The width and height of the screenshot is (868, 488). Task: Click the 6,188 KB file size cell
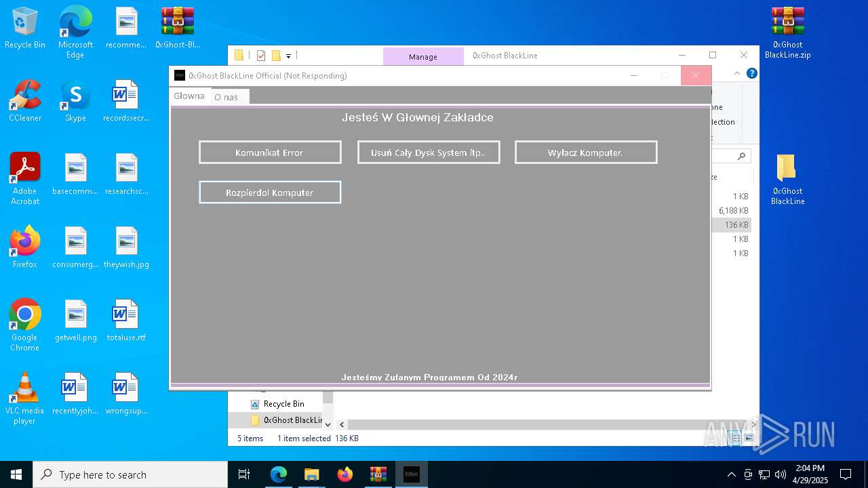pyautogui.click(x=733, y=211)
